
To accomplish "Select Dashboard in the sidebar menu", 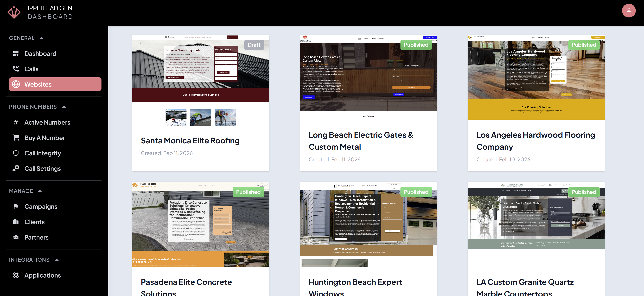I will pyautogui.click(x=40, y=54).
